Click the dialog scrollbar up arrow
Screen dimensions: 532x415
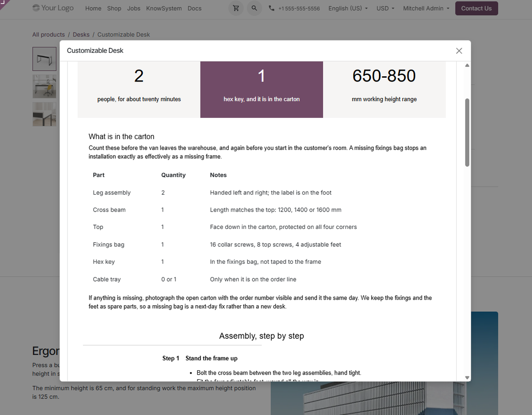coord(467,65)
